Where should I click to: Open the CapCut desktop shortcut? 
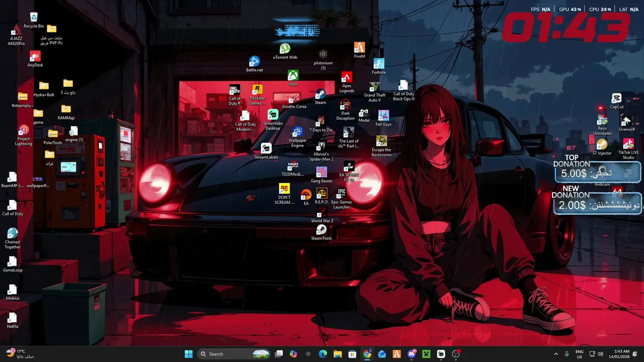(617, 102)
